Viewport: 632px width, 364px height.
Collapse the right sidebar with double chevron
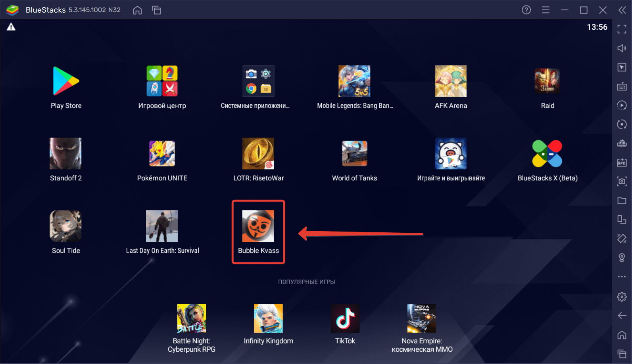click(x=622, y=10)
